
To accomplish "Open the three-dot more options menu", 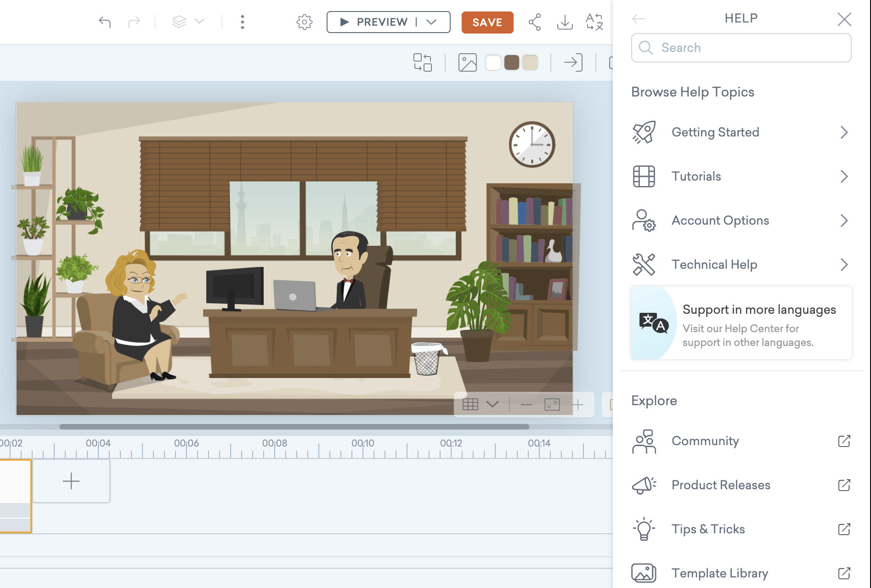I will click(x=242, y=22).
